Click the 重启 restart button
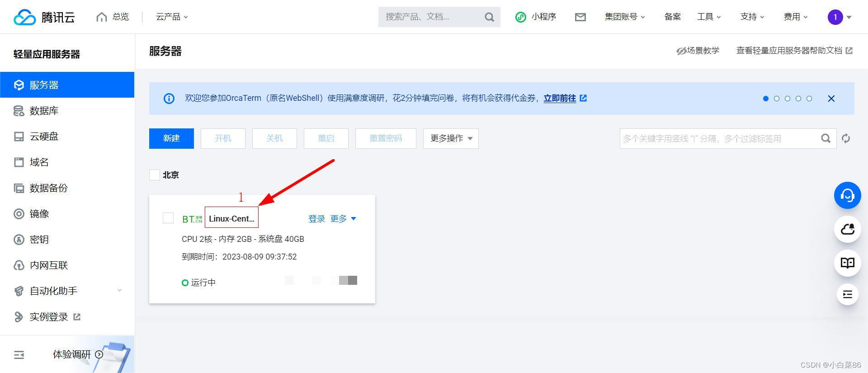The height and width of the screenshot is (373, 868). point(326,138)
